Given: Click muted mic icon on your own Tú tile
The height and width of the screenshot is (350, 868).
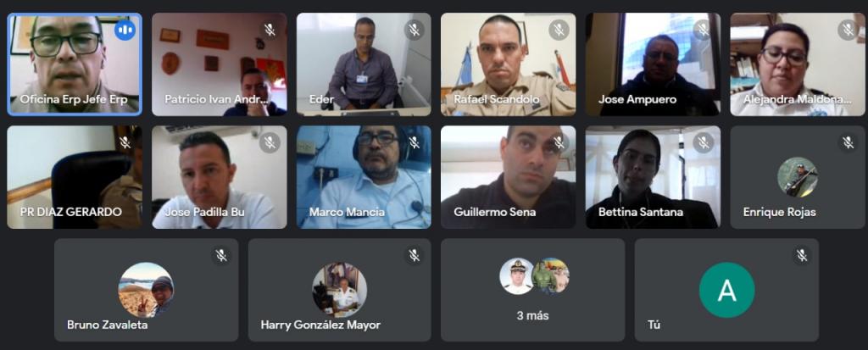Looking at the screenshot, I should [x=801, y=255].
